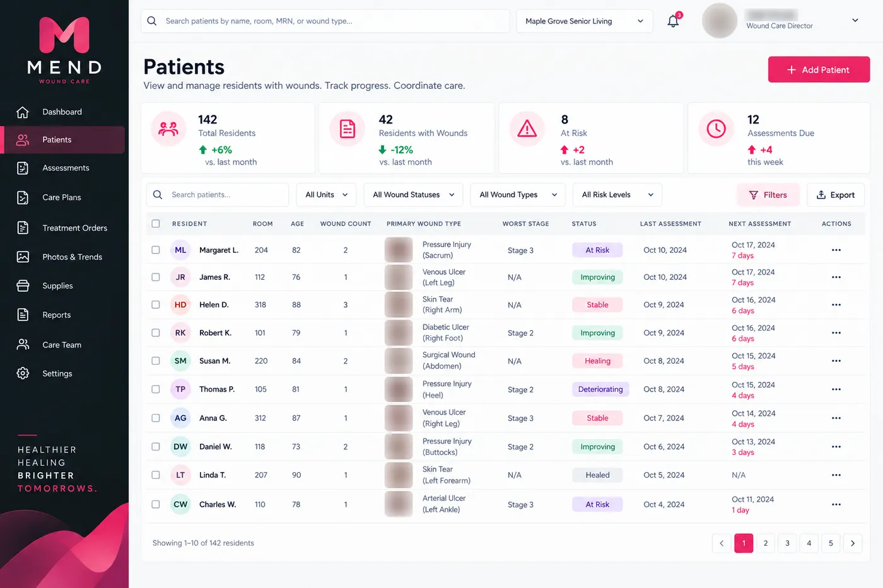This screenshot has width=883, height=588.
Task: Click the Treatment Orders sidebar icon
Action: tap(23, 228)
